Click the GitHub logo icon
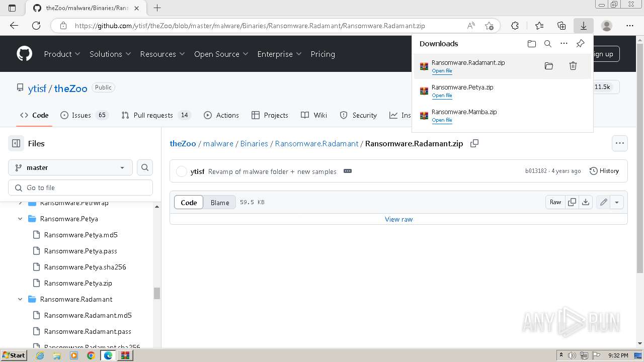Image resolution: width=644 pixels, height=362 pixels. click(x=24, y=54)
